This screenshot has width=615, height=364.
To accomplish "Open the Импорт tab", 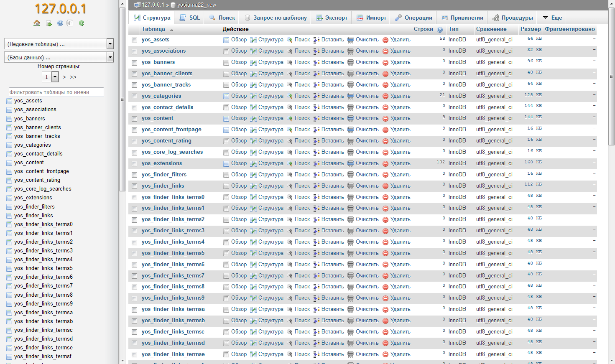I will [x=371, y=18].
